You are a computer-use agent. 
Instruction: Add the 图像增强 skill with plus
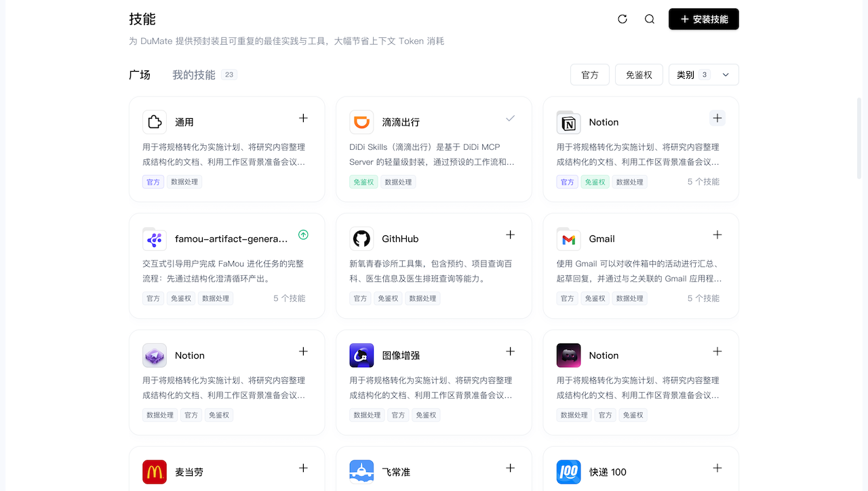pyautogui.click(x=511, y=351)
